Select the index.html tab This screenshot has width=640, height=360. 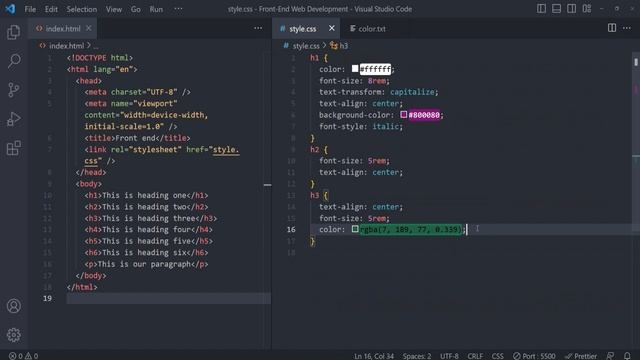(62, 29)
